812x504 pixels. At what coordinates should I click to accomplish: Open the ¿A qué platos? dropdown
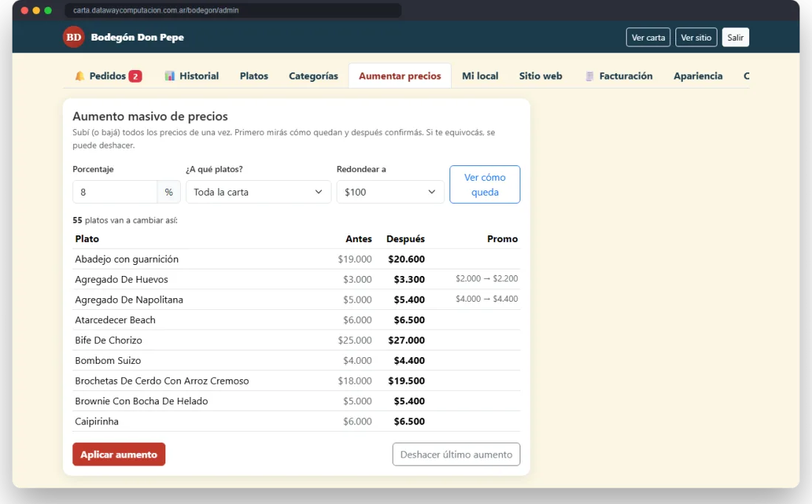(x=258, y=192)
